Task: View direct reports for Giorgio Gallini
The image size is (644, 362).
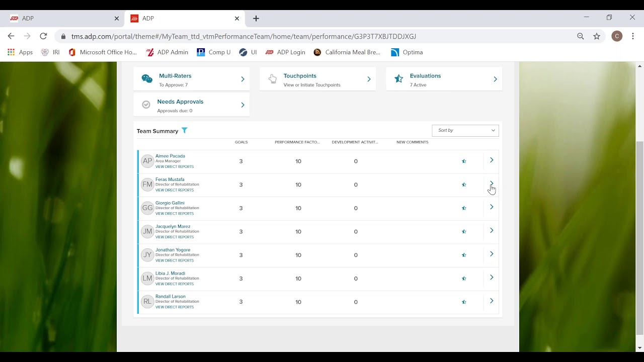Action: (x=175, y=214)
